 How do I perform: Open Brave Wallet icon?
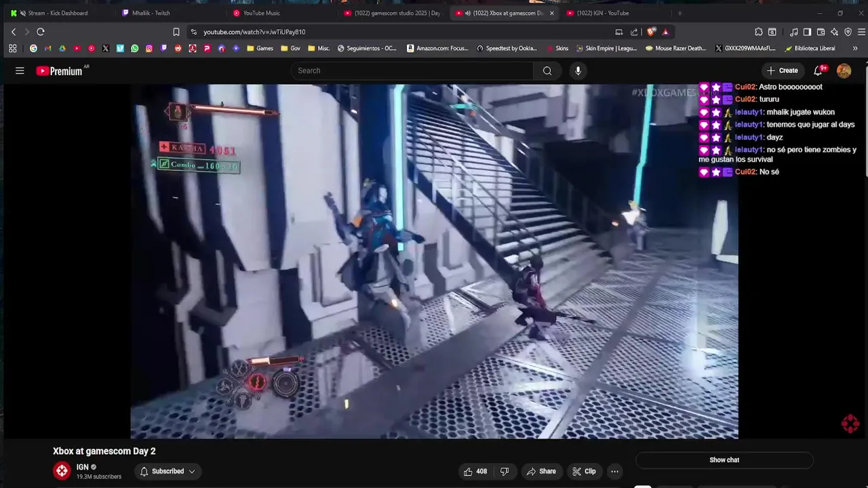821,32
